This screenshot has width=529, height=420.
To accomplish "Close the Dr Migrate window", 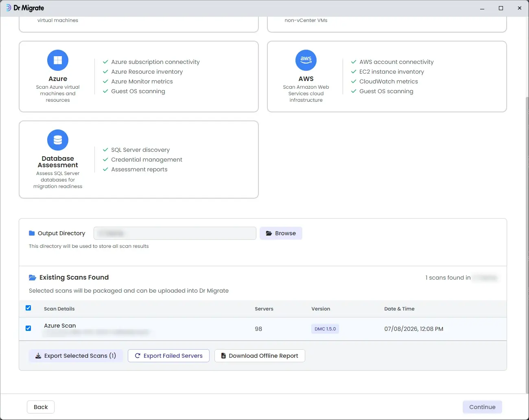I will (x=520, y=8).
